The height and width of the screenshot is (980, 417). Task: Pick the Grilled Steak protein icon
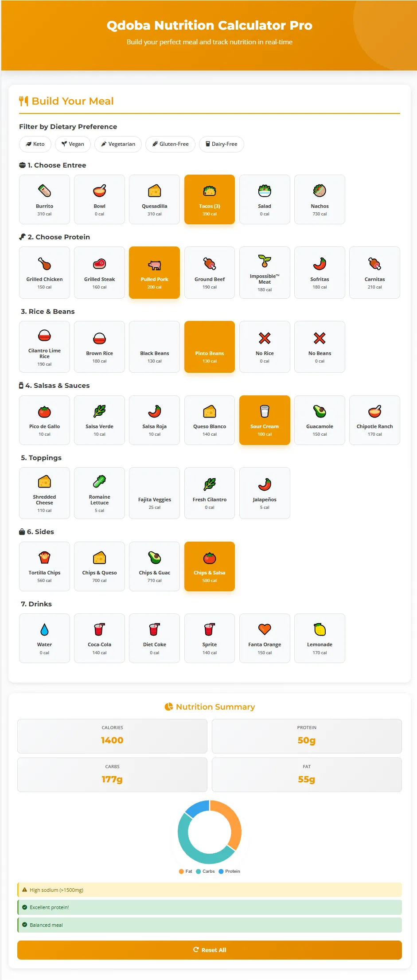coord(99,264)
